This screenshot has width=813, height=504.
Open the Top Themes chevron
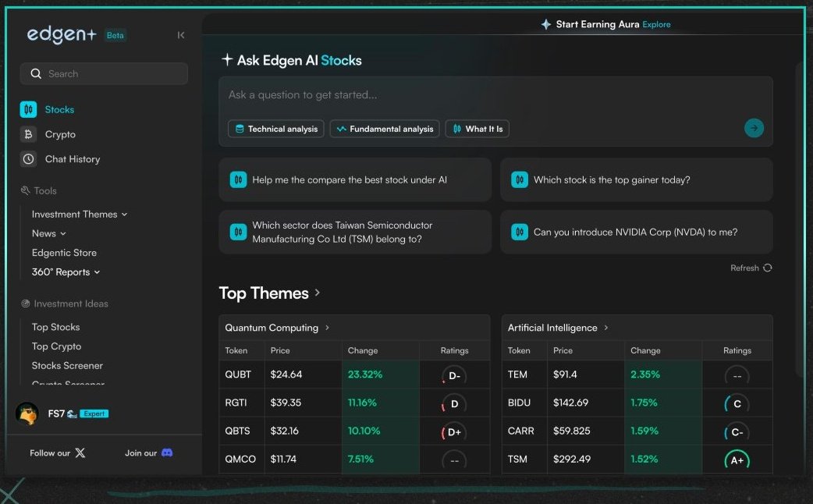(318, 293)
